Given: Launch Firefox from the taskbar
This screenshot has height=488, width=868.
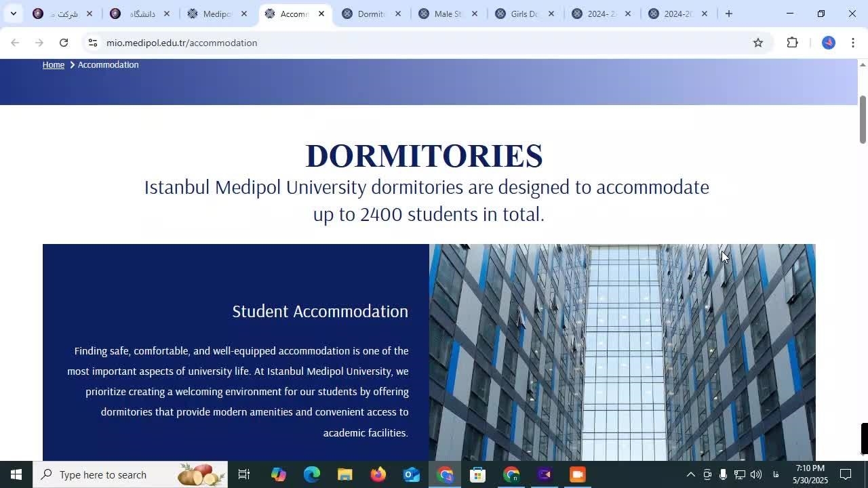Looking at the screenshot, I should click(x=378, y=474).
